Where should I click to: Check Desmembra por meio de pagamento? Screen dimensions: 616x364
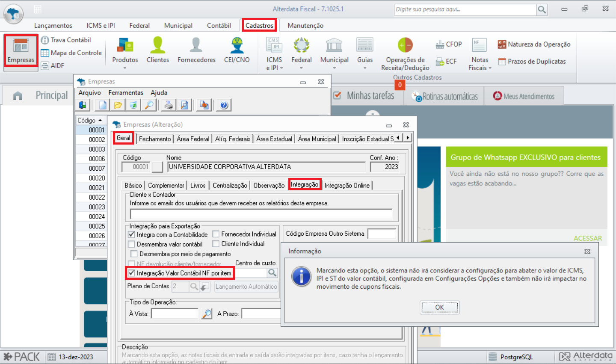[x=134, y=254]
